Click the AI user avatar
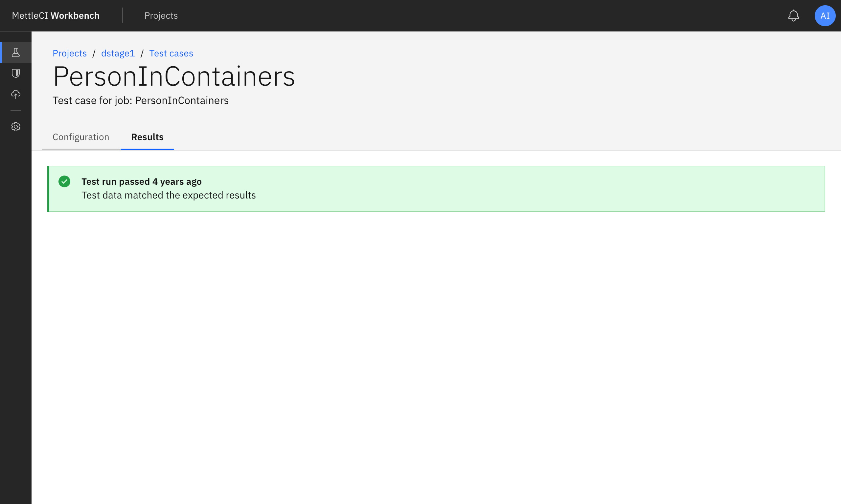Screen dimensions: 841x504 click(x=825, y=15)
